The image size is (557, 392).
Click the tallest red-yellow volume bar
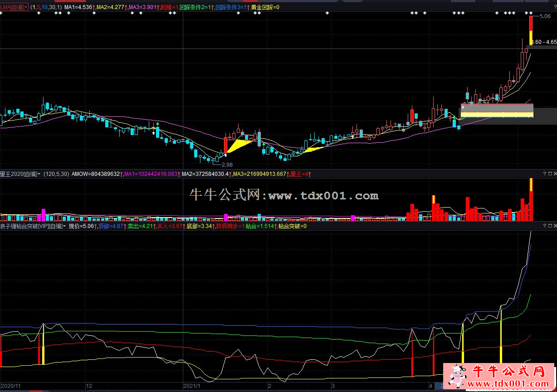click(x=531, y=199)
